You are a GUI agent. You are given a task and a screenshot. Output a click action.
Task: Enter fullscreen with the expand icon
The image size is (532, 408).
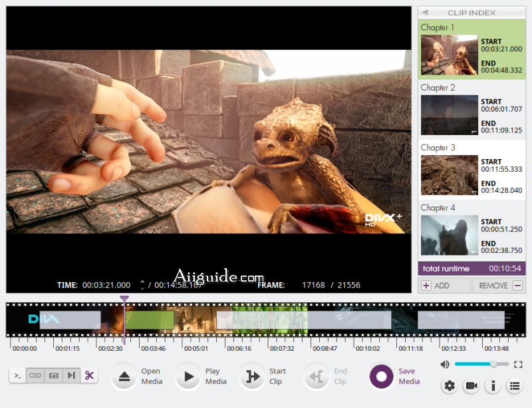point(518,364)
